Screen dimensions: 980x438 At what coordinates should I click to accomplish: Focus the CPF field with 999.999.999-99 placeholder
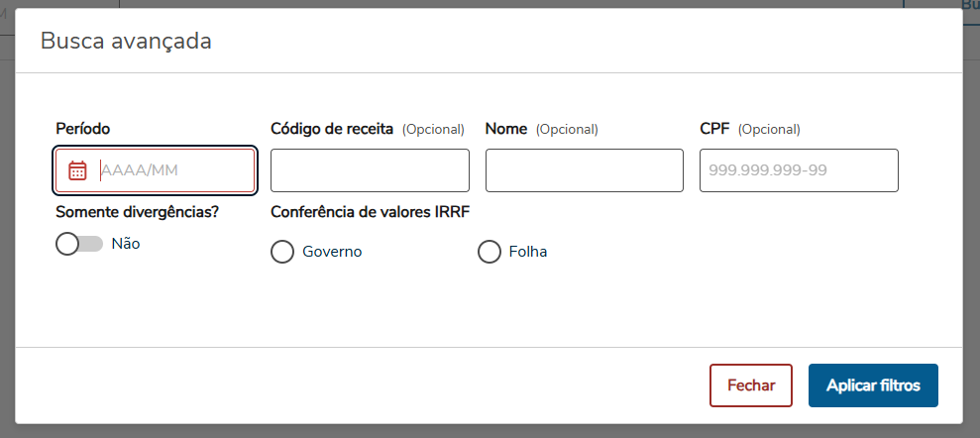tap(799, 170)
